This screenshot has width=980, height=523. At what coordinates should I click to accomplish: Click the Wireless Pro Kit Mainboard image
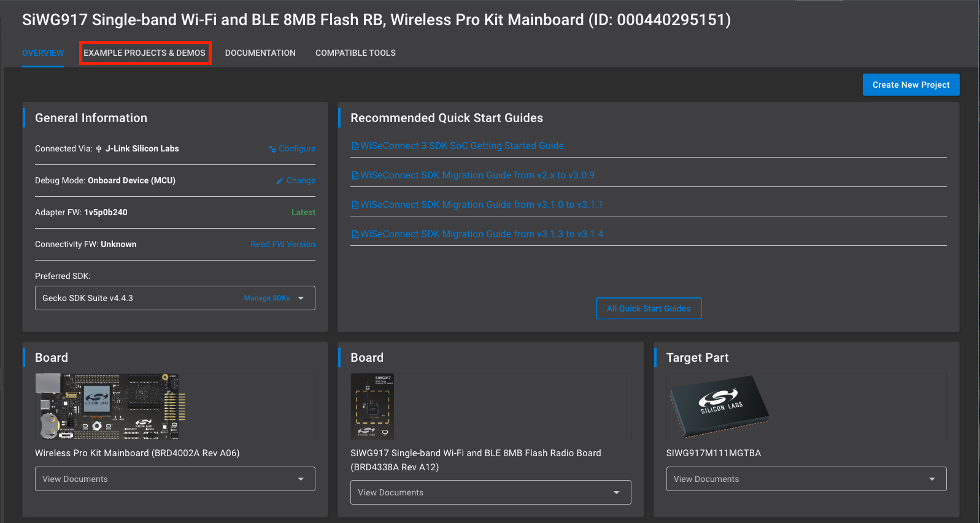pyautogui.click(x=110, y=406)
